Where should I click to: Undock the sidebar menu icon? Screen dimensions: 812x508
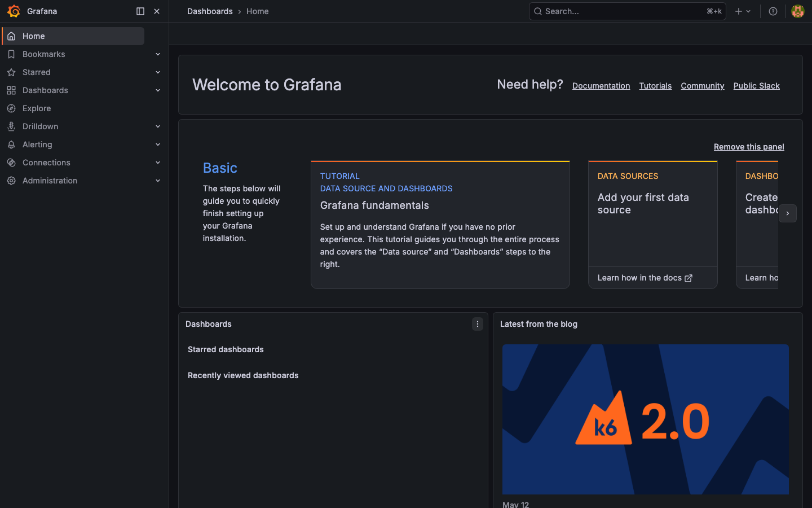click(140, 11)
